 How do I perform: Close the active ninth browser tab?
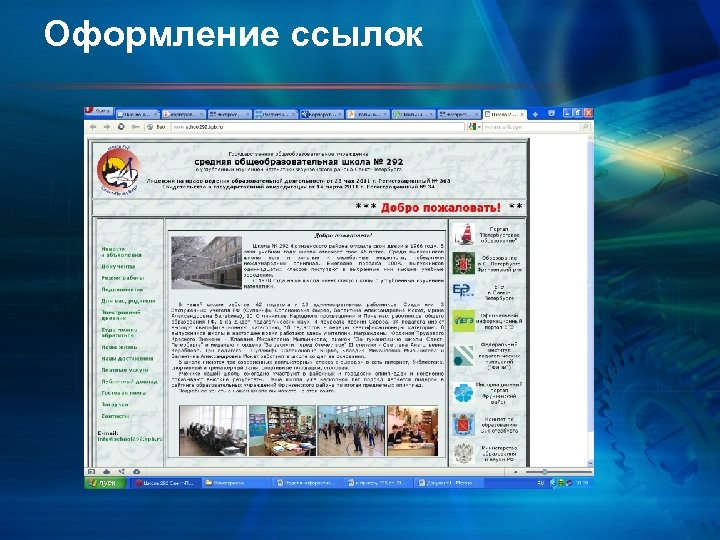click(522, 114)
